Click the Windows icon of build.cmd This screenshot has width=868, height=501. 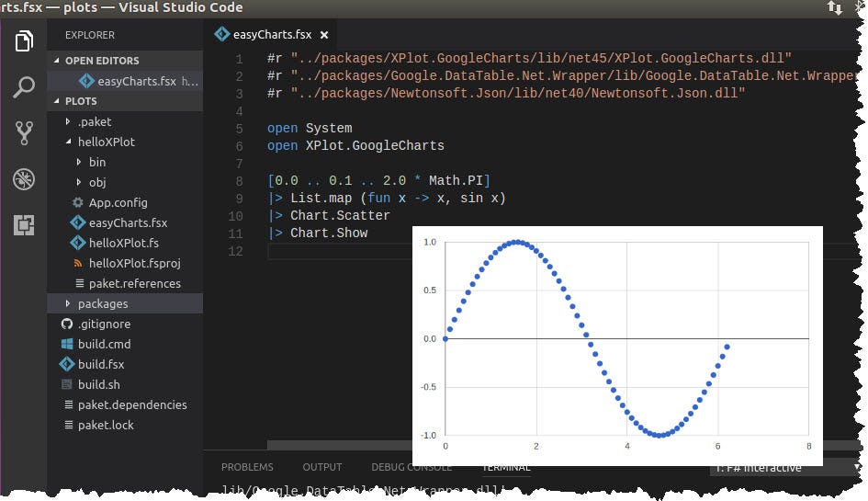(67, 344)
